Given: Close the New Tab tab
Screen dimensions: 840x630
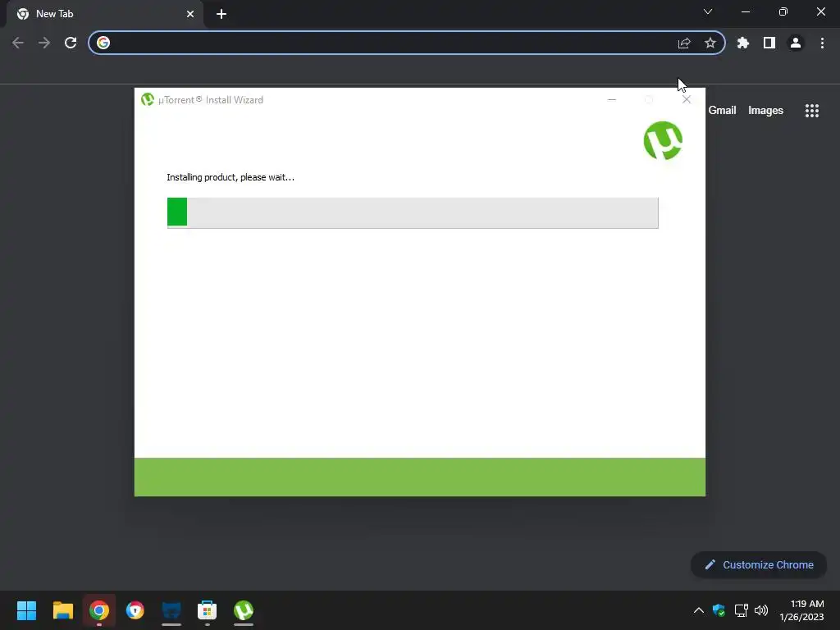Looking at the screenshot, I should pos(190,14).
